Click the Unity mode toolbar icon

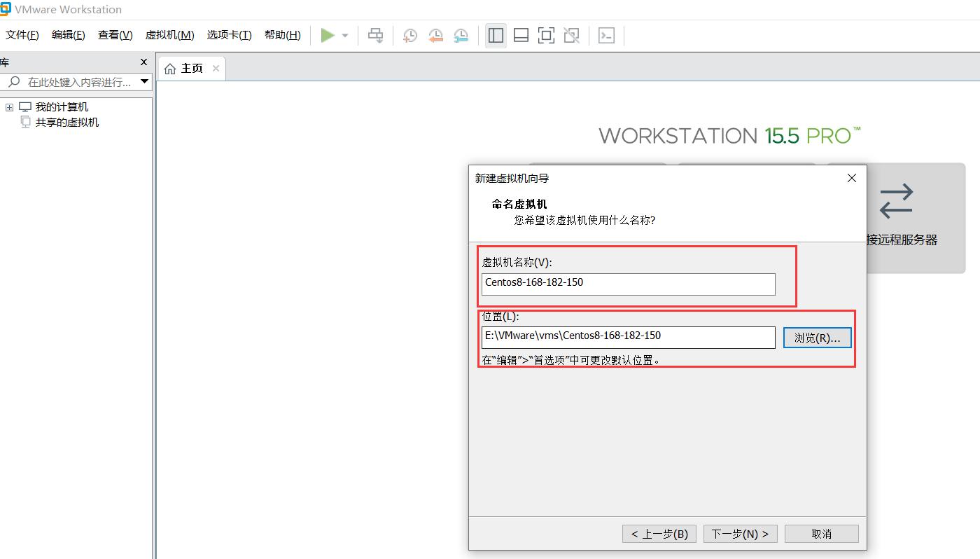click(x=571, y=35)
